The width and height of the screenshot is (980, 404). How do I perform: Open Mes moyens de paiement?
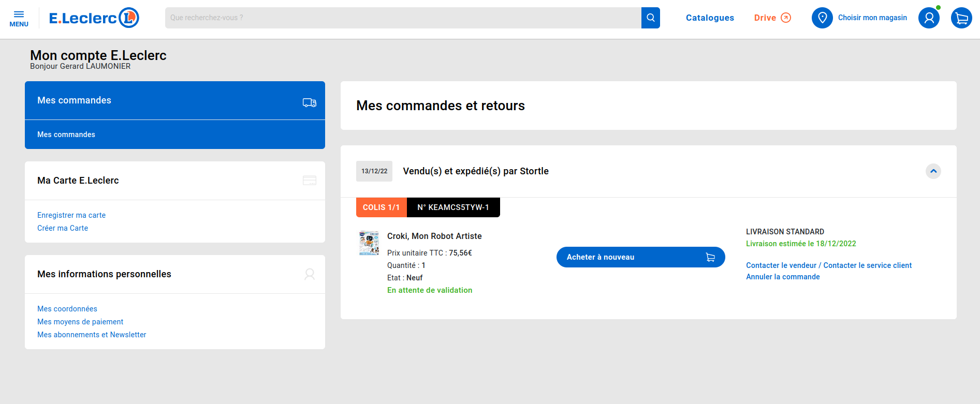[80, 322]
